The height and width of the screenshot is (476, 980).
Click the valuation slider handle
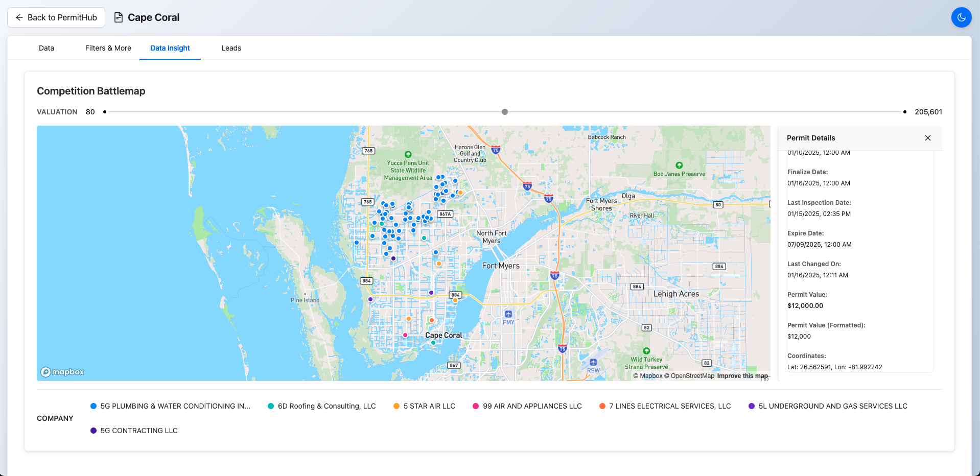click(505, 112)
